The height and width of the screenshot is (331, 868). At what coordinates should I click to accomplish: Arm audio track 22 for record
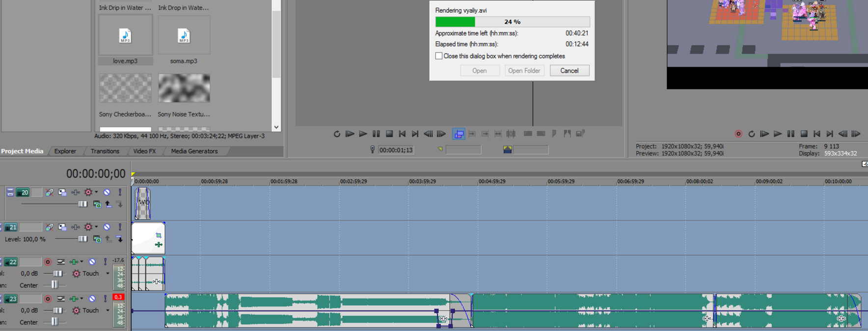[48, 262]
